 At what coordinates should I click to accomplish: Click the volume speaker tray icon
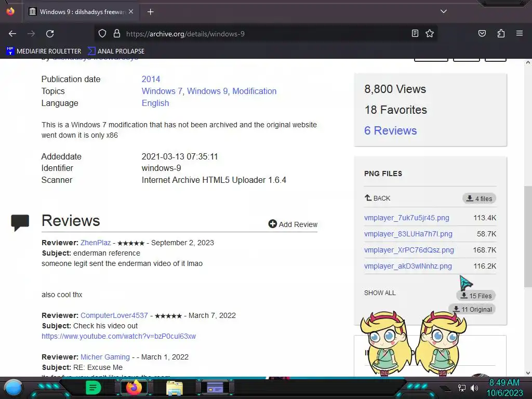(x=474, y=388)
